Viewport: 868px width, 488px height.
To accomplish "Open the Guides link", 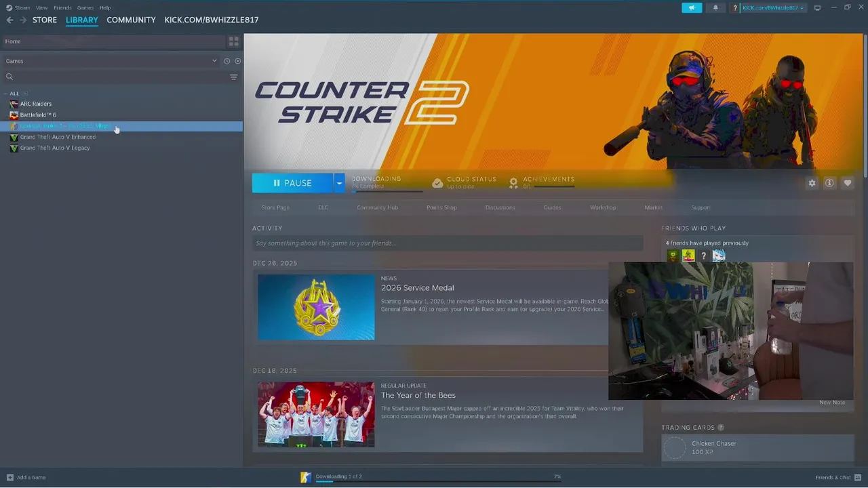I will coord(552,207).
